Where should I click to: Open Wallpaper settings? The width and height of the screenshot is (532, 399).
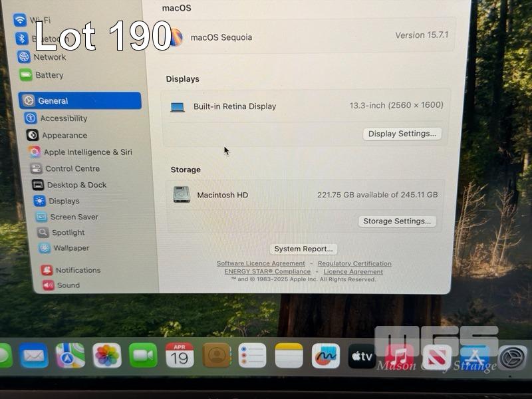(x=64, y=248)
